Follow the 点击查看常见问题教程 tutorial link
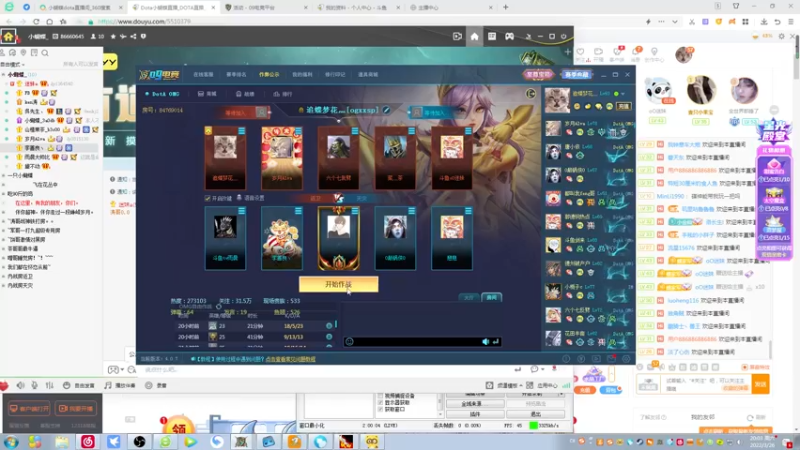Viewport: 800px width, 450px height. 290,359
